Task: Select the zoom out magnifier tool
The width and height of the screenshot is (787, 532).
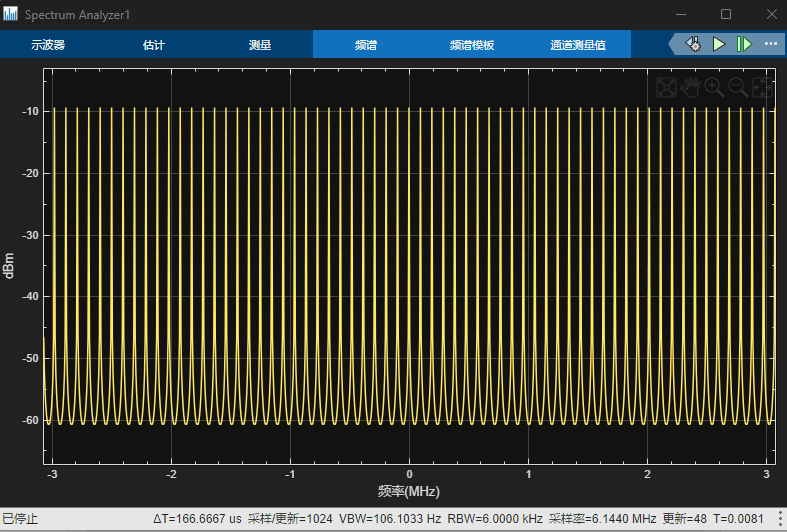Action: click(738, 87)
